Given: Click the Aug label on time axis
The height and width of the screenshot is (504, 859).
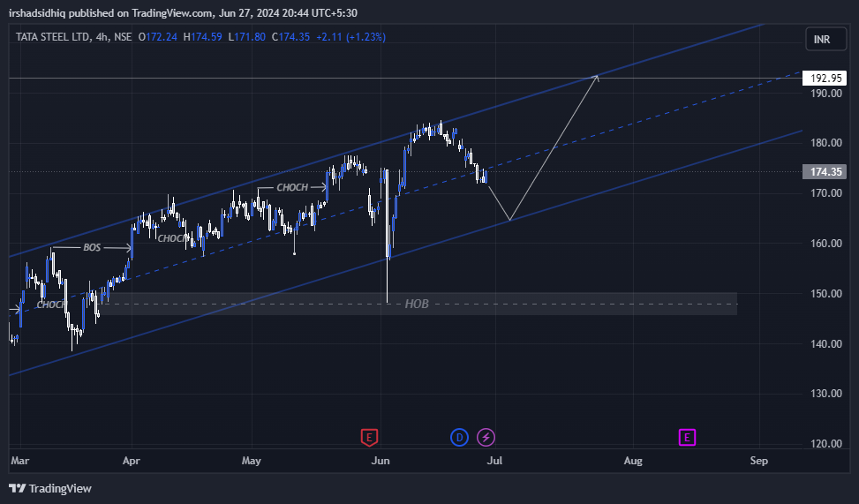Looking at the screenshot, I should tap(633, 460).
